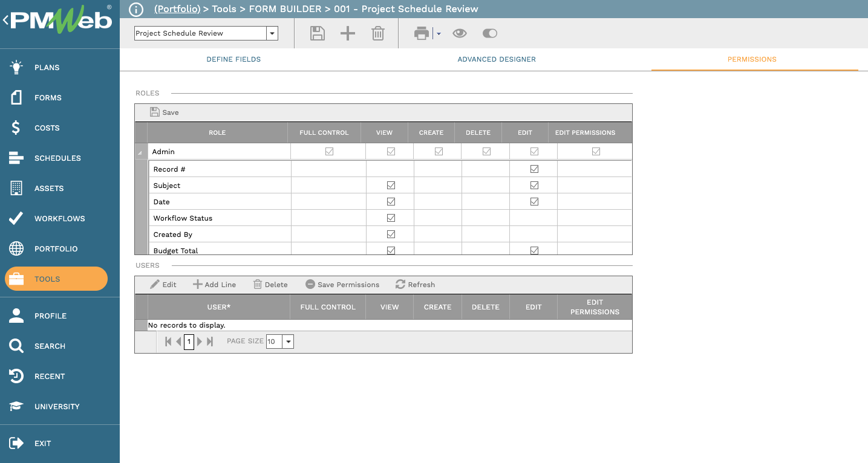Image resolution: width=868 pixels, height=463 pixels.
Task: Click Refresh in the Users toolbar
Action: pyautogui.click(x=415, y=285)
